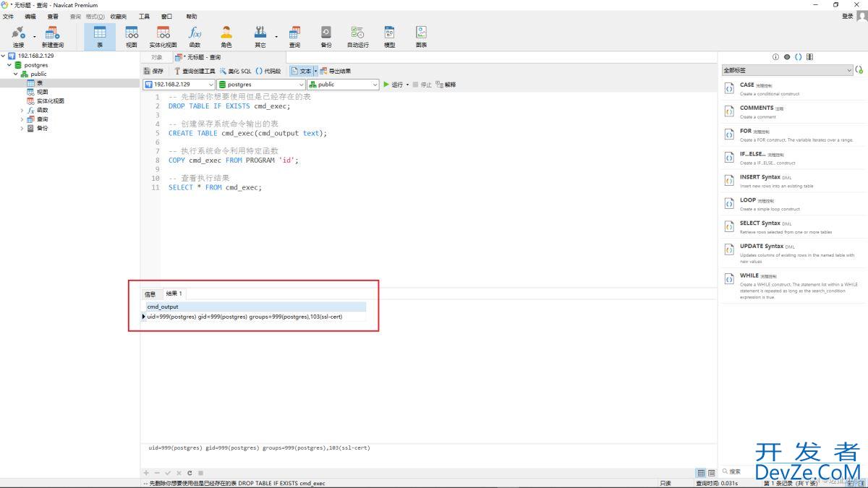Click the 保存 (Save) button
Screen dimensions: 868x488
pyautogui.click(x=153, y=71)
